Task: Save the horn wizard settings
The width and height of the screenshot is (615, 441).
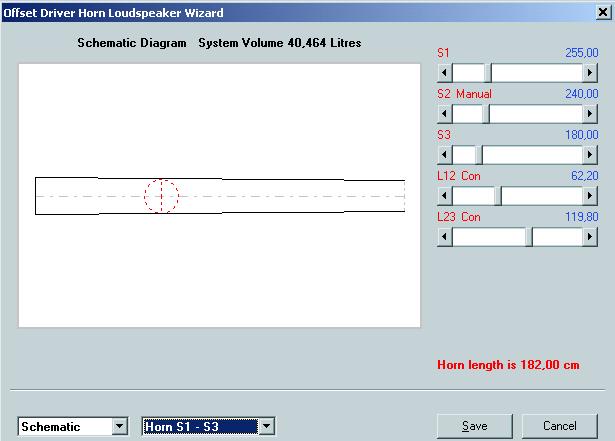Action: 475,426
